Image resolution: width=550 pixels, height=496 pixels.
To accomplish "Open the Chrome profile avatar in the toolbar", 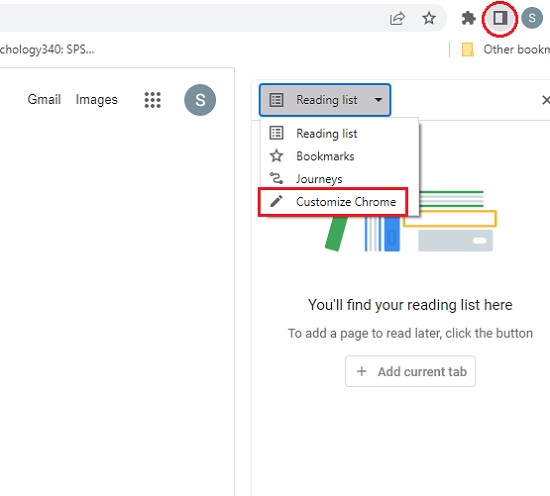I will click(532, 18).
